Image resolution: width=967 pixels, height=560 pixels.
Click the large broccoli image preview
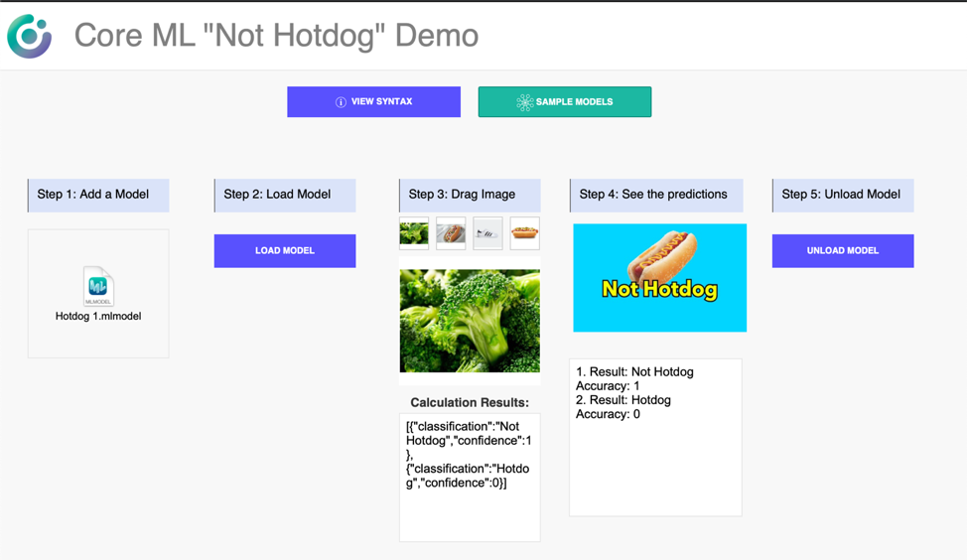470,321
